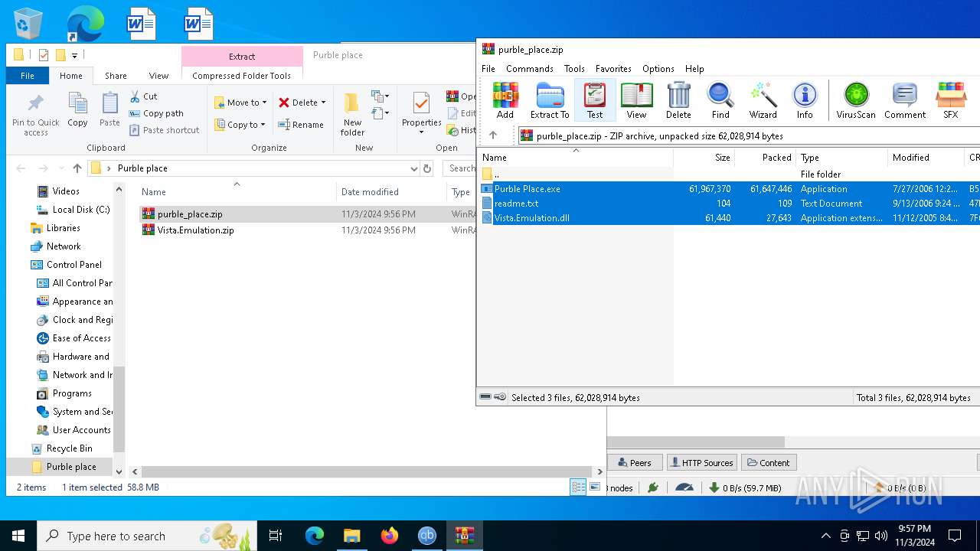Viewport: 980px width, 551px height.
Task: Click Cut in the Clipboard group
Action: (x=143, y=96)
